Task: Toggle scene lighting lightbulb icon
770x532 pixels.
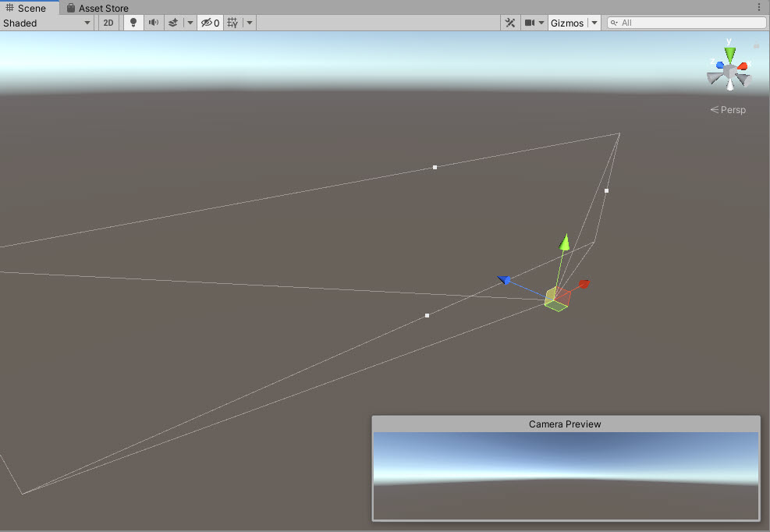Action: 133,23
